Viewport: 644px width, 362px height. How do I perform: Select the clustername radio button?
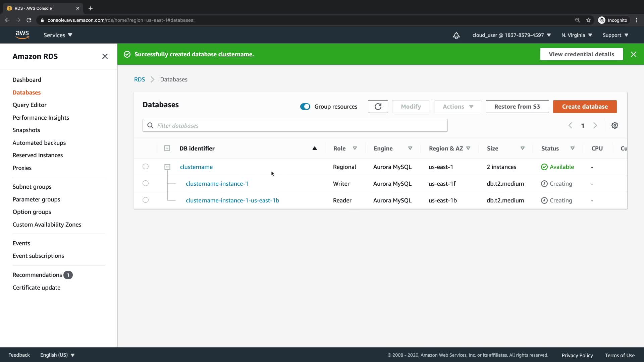pos(145,167)
